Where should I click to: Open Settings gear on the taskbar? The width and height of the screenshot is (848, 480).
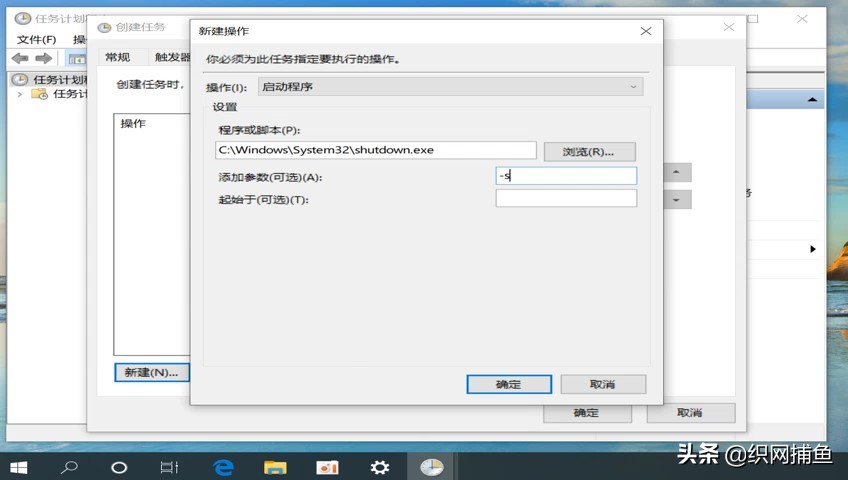380,468
